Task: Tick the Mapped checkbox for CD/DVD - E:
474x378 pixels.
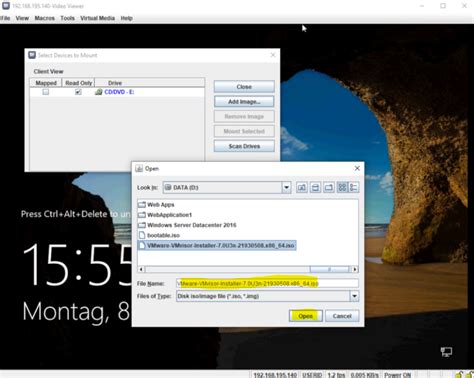Action: point(46,92)
